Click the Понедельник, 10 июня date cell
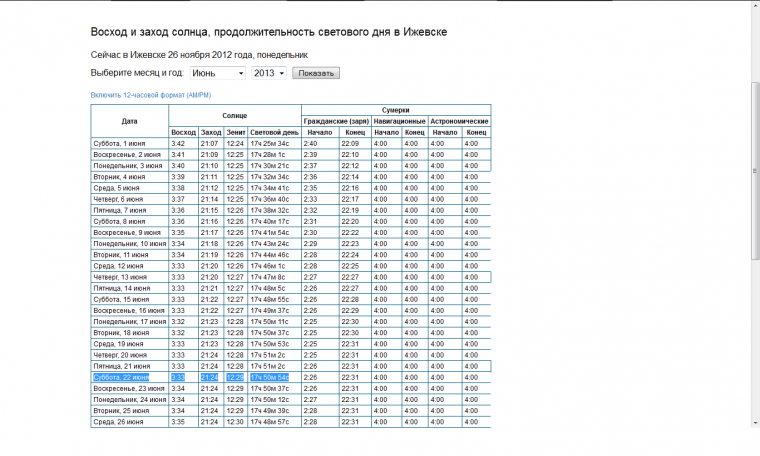 point(129,243)
